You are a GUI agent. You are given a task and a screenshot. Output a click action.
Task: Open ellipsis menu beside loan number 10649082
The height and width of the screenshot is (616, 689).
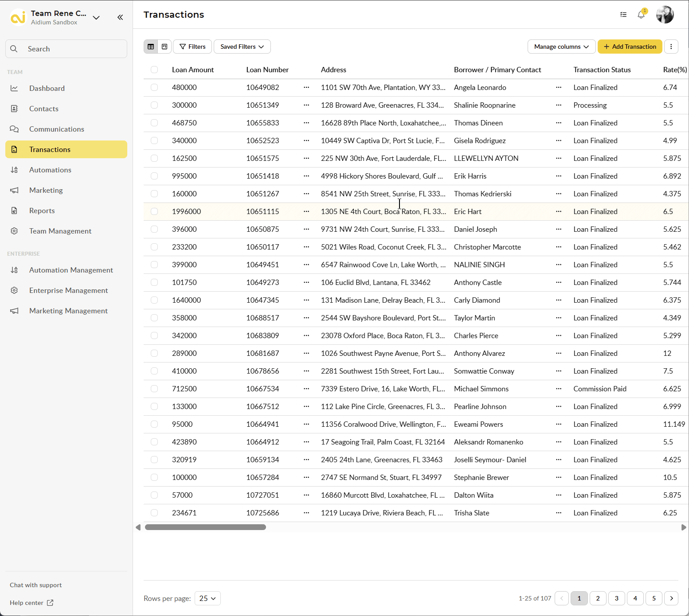point(306,87)
